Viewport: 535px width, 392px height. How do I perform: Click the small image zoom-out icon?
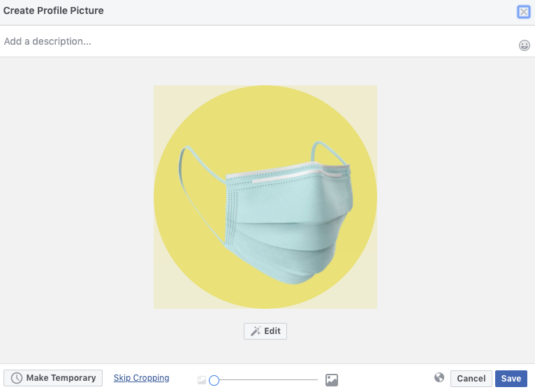point(202,379)
